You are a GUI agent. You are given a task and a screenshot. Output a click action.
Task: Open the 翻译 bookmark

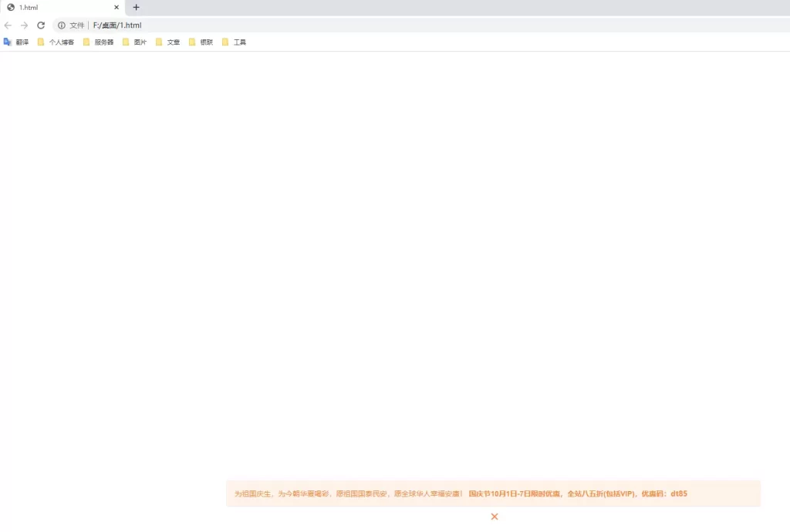pos(16,42)
